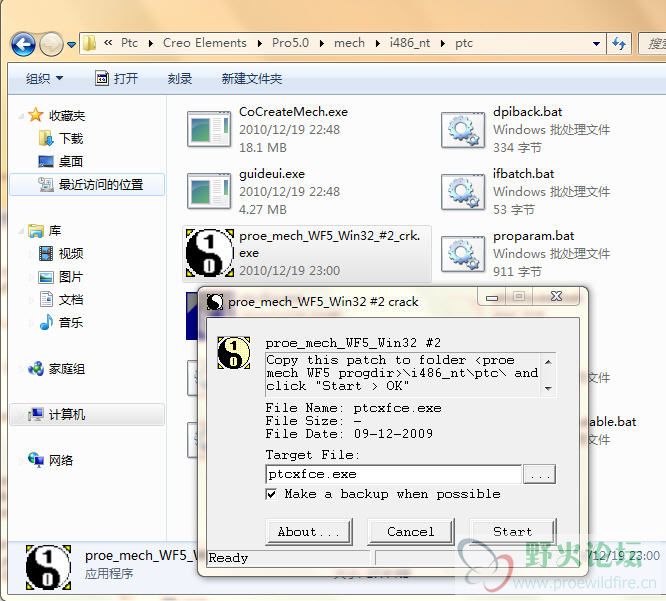Browse target file with the ... button

click(539, 474)
